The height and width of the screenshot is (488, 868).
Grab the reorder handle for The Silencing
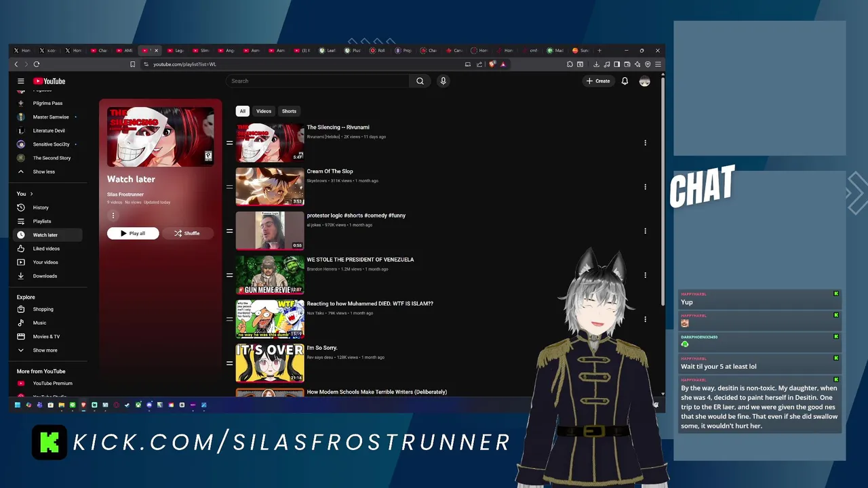(229, 143)
